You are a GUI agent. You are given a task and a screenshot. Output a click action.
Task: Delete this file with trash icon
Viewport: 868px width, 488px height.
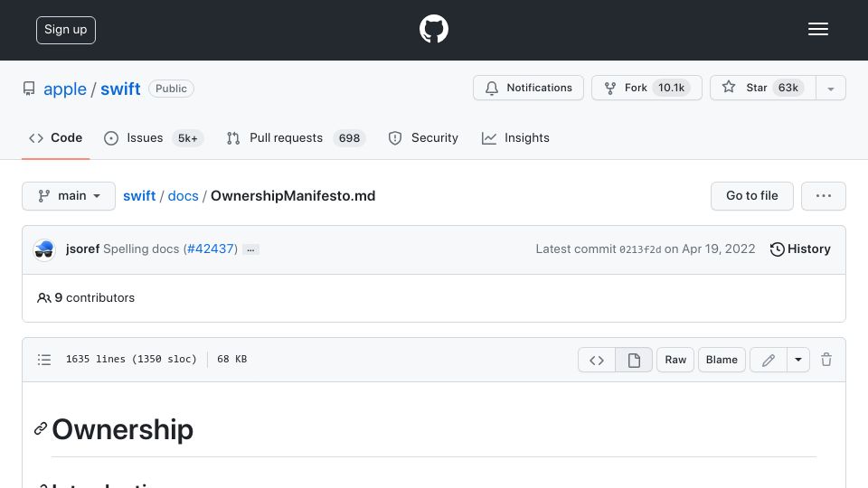pos(826,360)
